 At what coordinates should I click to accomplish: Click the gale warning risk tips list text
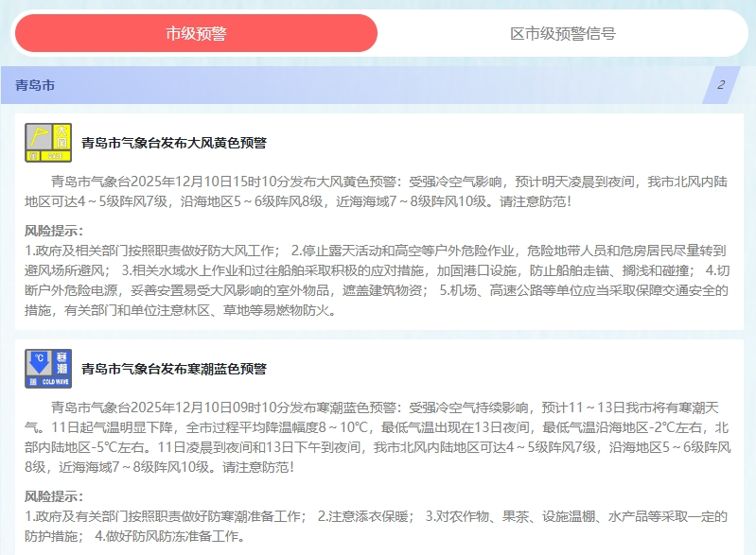coord(378,280)
